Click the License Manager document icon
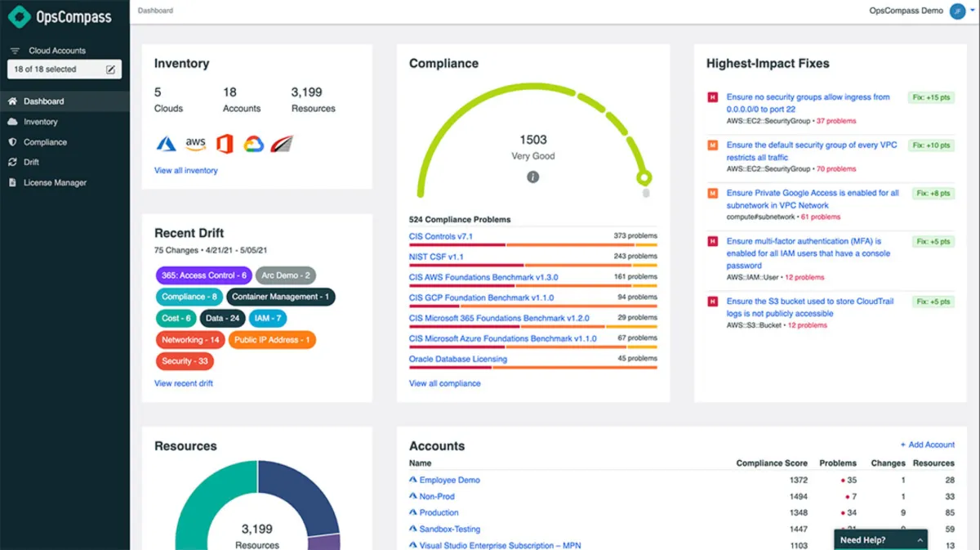The height and width of the screenshot is (550, 980). coord(12,183)
